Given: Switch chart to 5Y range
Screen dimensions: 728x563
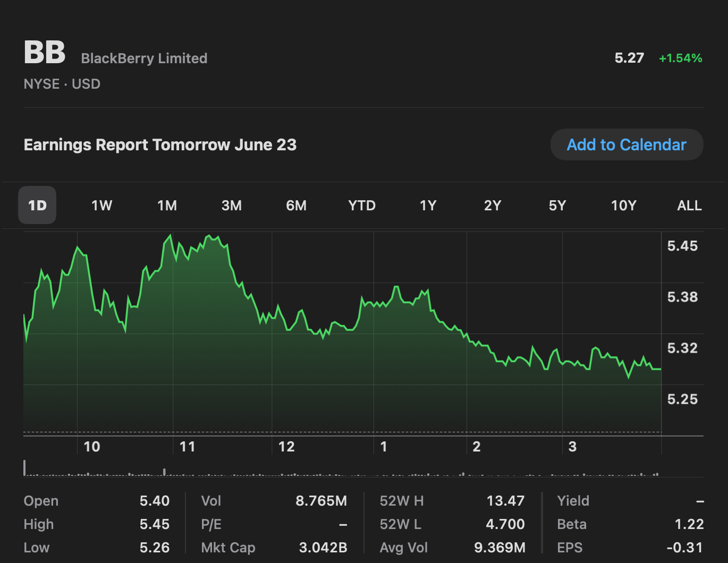Looking at the screenshot, I should [557, 206].
